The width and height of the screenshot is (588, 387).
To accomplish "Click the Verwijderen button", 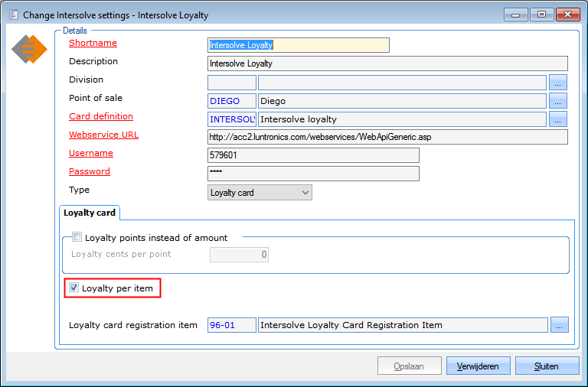I will click(x=478, y=366).
